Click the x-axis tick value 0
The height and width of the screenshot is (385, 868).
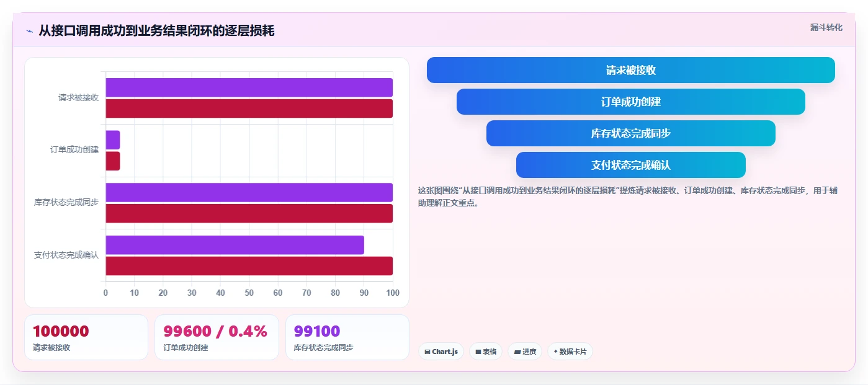[105, 293]
